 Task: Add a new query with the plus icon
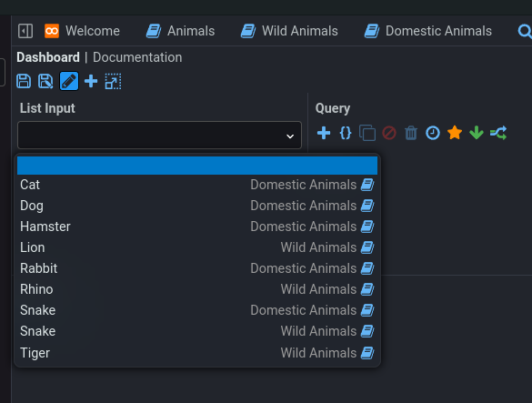(x=324, y=133)
